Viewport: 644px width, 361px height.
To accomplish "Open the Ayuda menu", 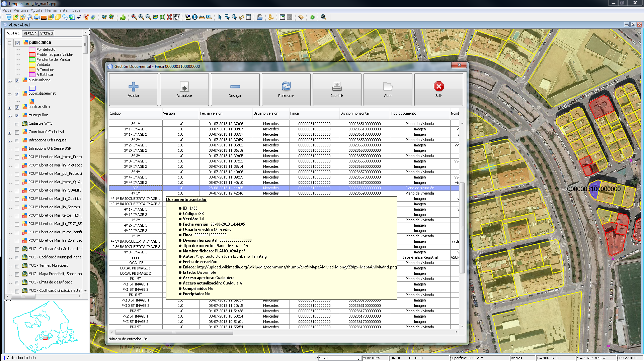I will click(36, 10).
